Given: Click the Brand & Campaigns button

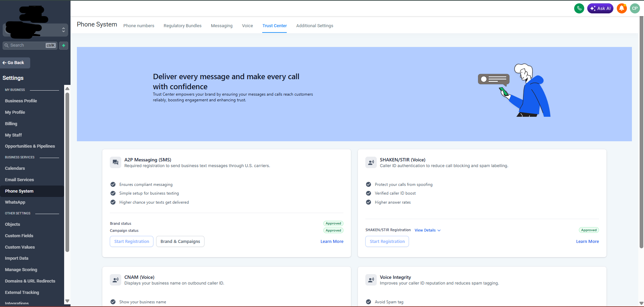Looking at the screenshot, I should tap(180, 242).
